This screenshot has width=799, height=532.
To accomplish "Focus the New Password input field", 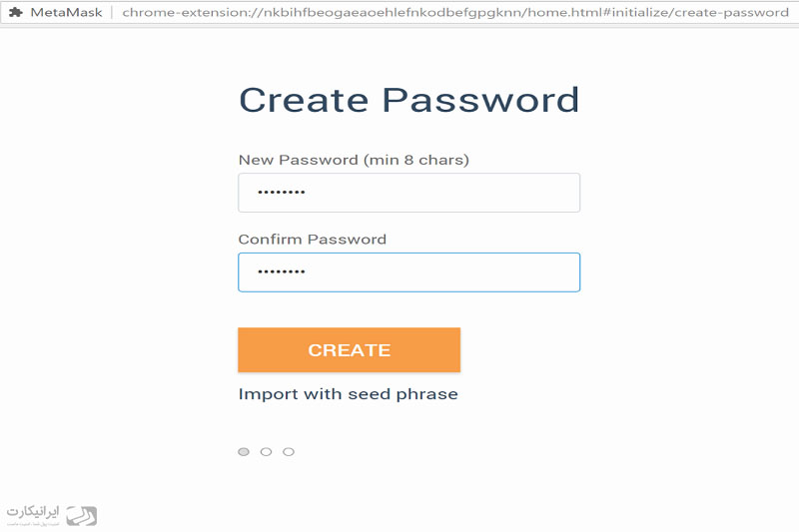I will 408,193.
